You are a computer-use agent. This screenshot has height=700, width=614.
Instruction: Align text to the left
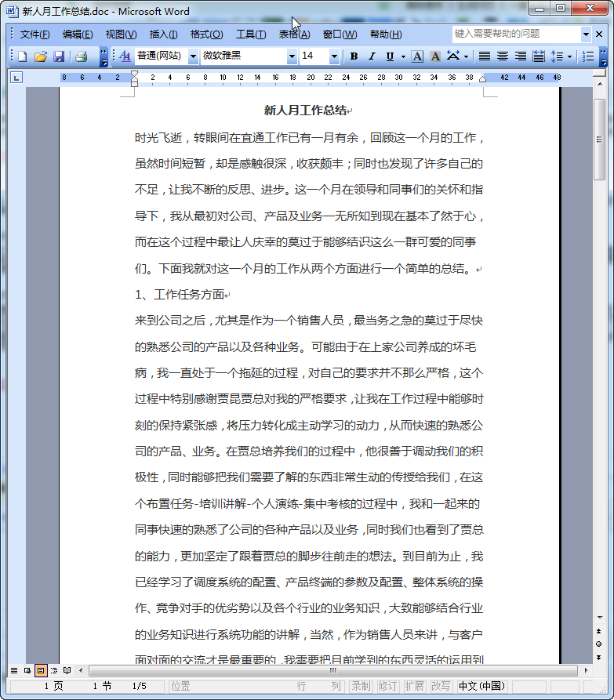click(484, 56)
